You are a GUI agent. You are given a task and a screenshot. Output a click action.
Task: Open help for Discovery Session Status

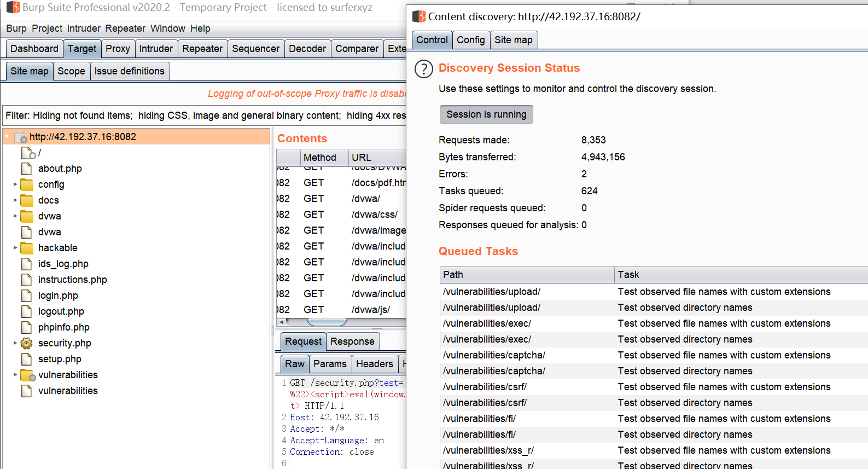pyautogui.click(x=424, y=69)
